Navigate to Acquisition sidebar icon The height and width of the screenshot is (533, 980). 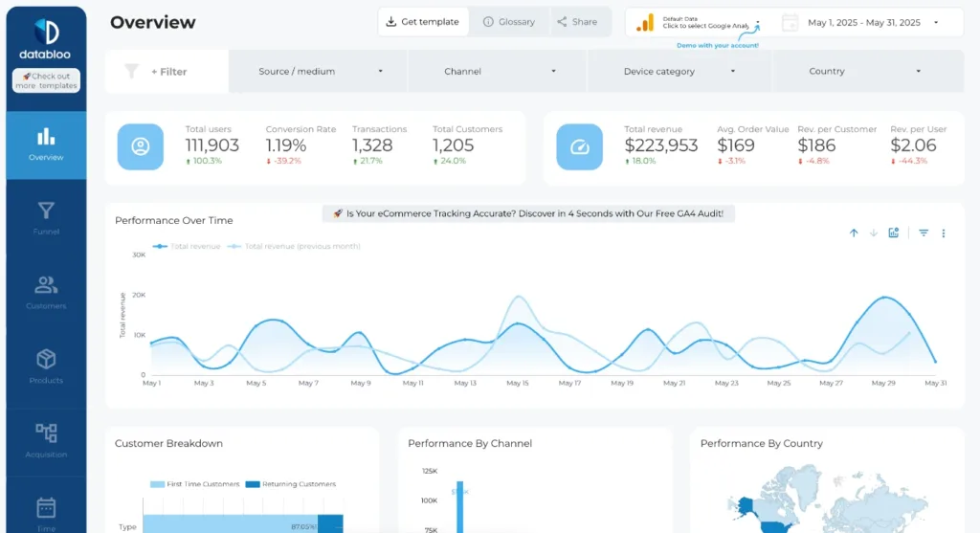pos(46,438)
